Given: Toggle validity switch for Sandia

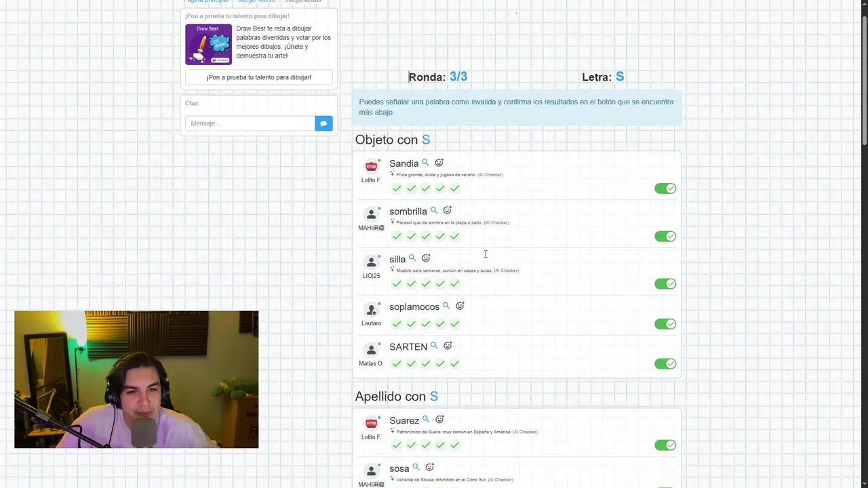Looking at the screenshot, I should pyautogui.click(x=665, y=188).
